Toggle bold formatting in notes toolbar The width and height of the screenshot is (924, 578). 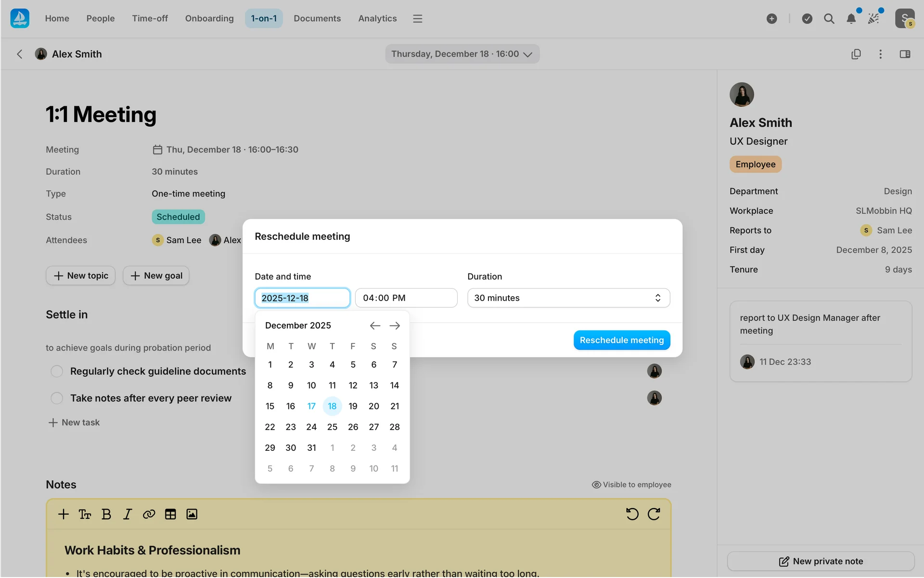click(x=106, y=514)
